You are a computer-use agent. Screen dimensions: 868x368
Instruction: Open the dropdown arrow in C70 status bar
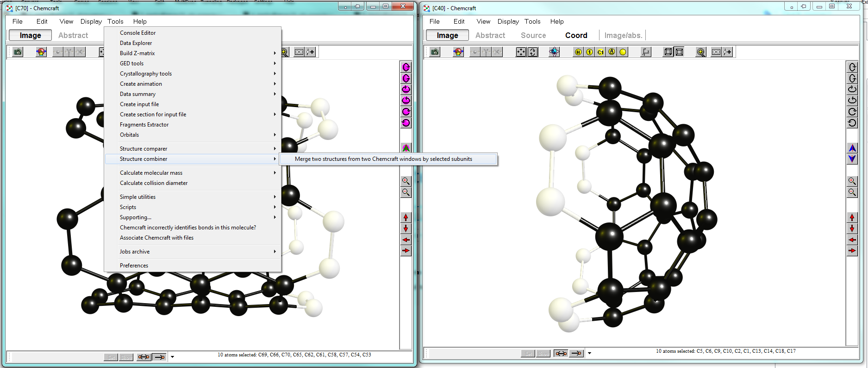[x=172, y=357]
